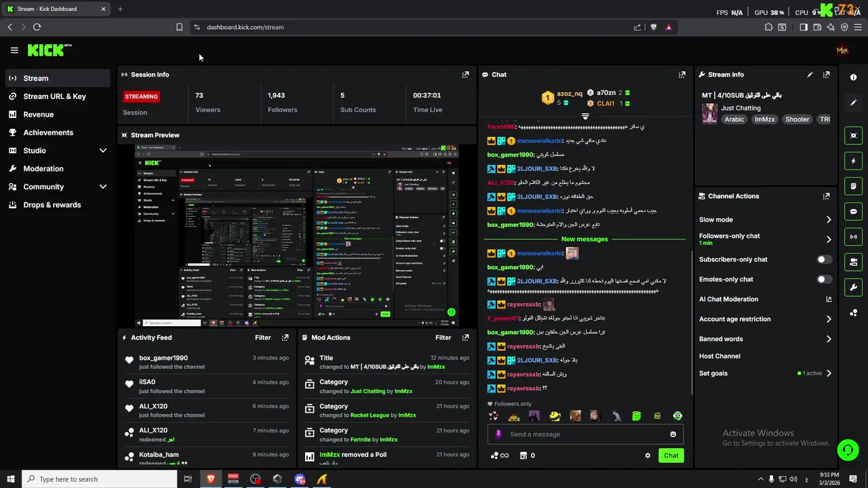Toggle Subscribers-only chat switch

point(824,260)
